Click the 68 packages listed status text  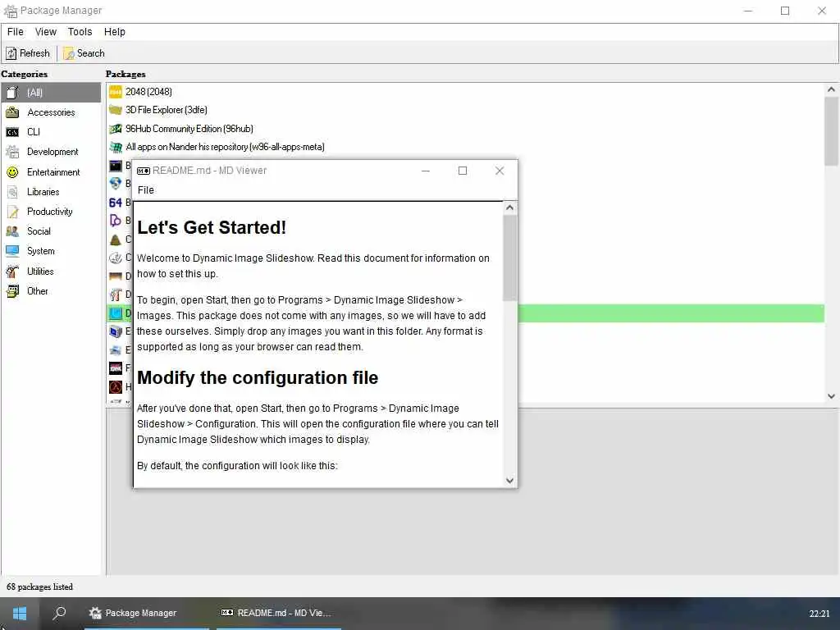click(39, 587)
